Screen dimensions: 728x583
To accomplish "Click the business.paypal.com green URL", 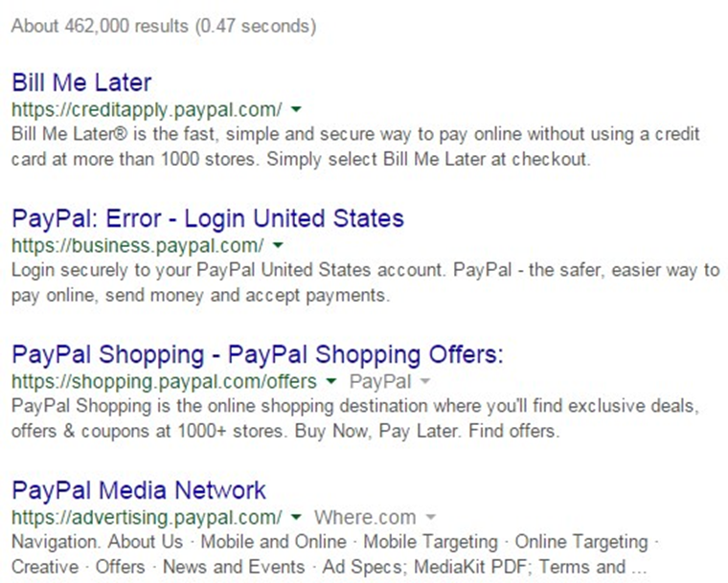I will click(x=138, y=245).
